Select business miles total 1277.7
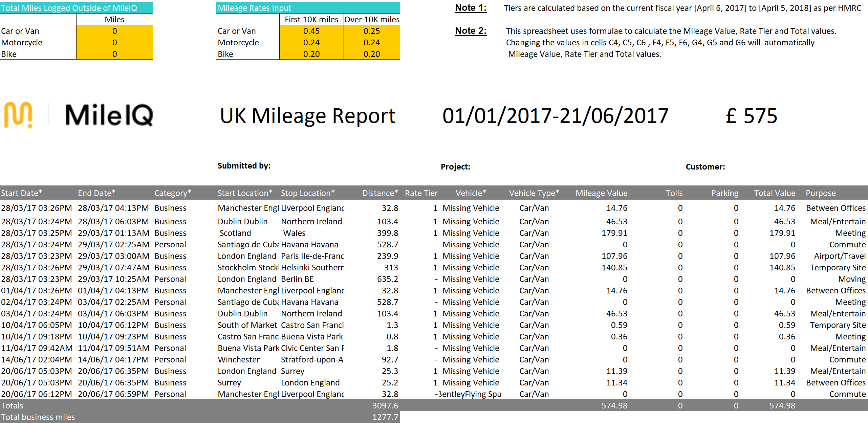868x423 pixels. click(385, 417)
